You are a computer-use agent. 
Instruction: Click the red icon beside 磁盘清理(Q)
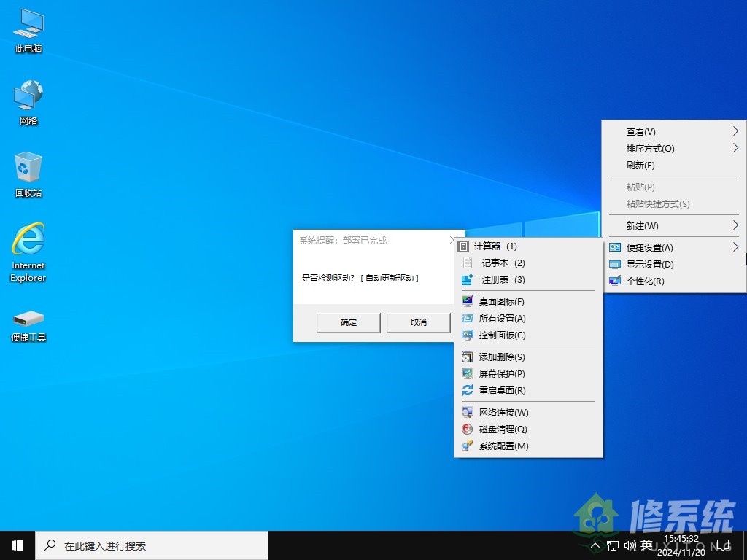(468, 429)
